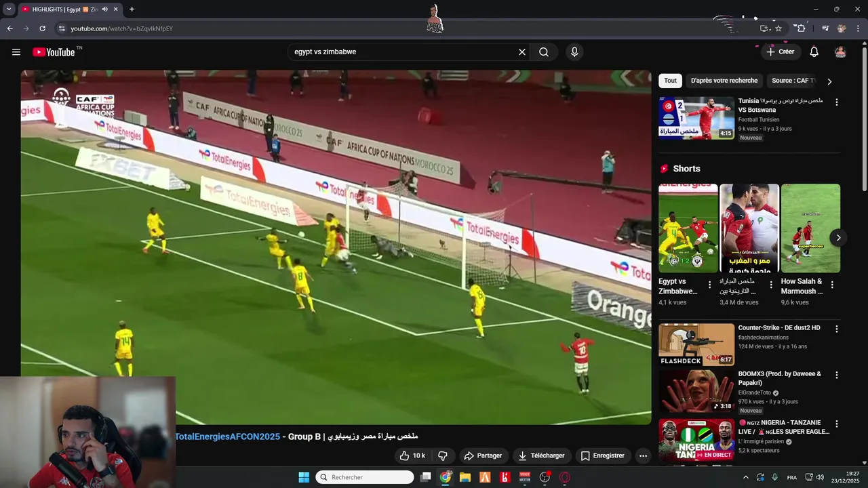Viewport: 868px width, 488px height.
Task: Open options for Egypt vs Zimbabwe short
Action: click(710, 285)
